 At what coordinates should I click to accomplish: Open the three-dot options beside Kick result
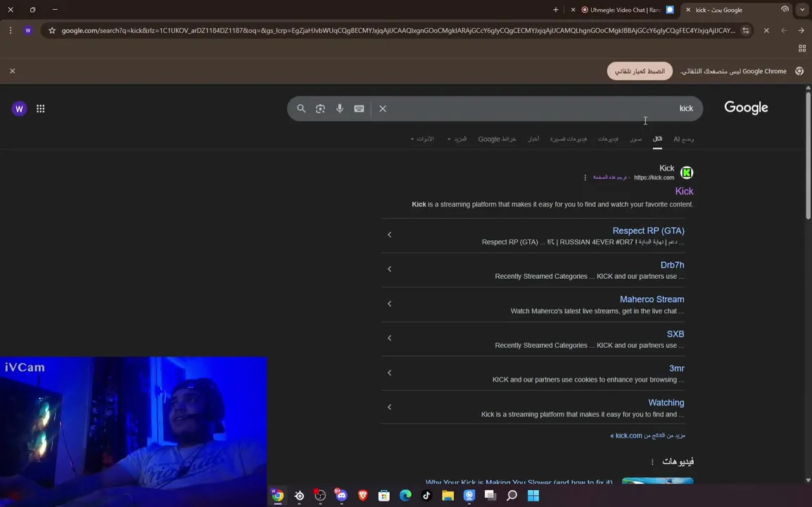(585, 177)
